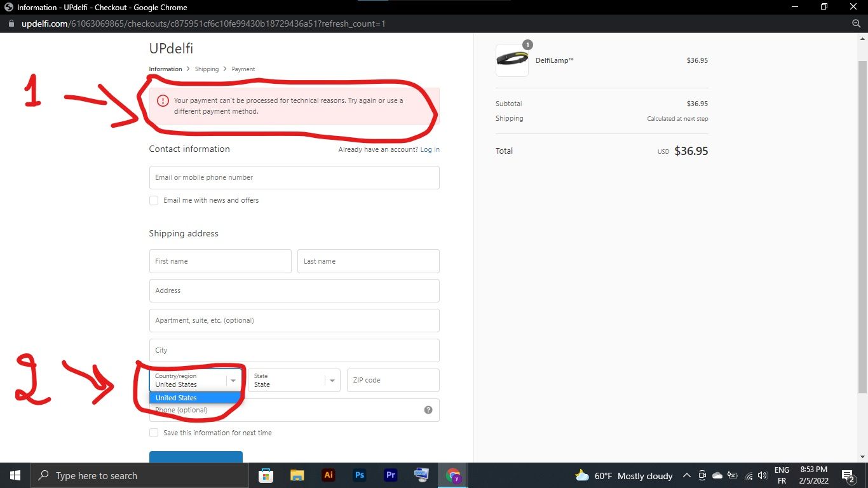This screenshot has height=488, width=868.
Task: View site security lock icon info
Action: (x=11, y=24)
